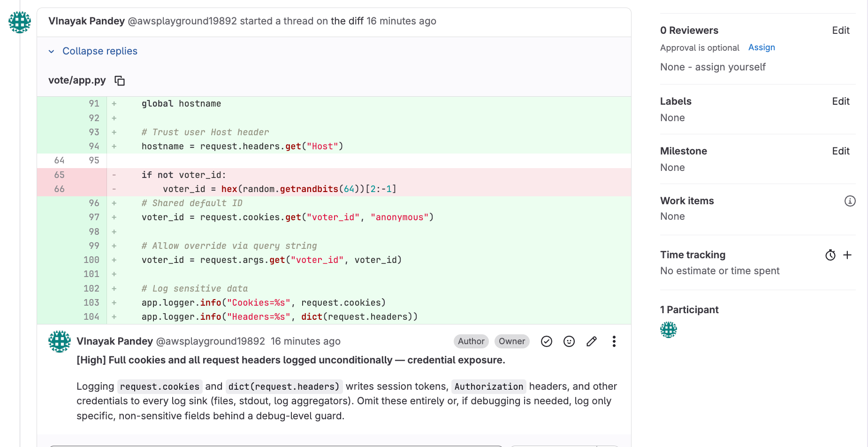
Task: Click the Author badge on the comment
Action: click(x=471, y=341)
